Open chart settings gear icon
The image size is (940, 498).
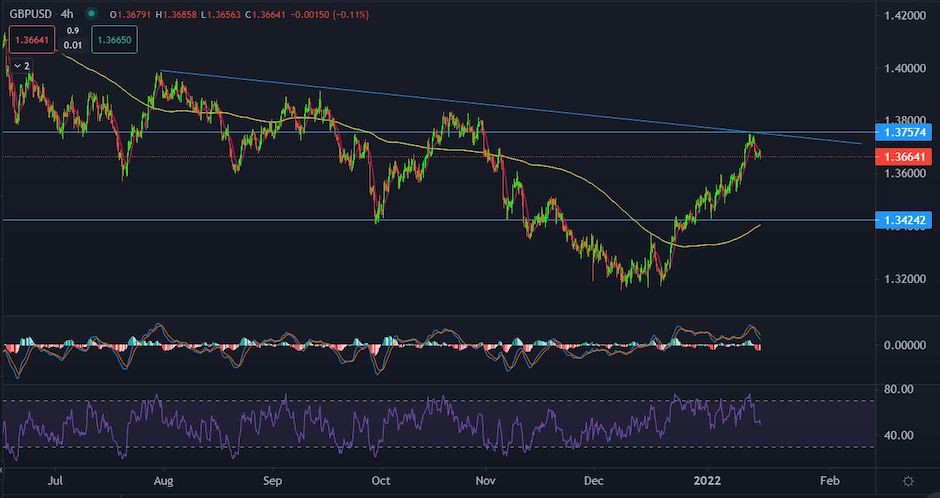[908, 481]
